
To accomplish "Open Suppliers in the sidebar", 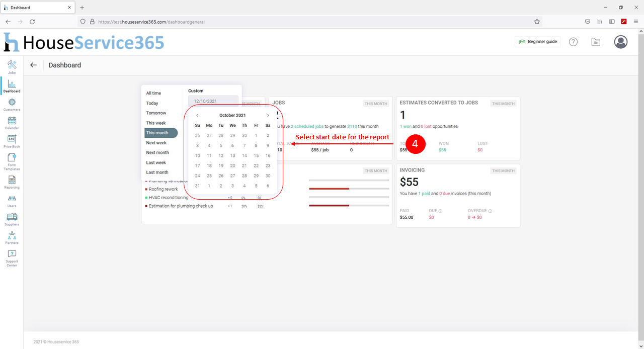I will [12, 219].
